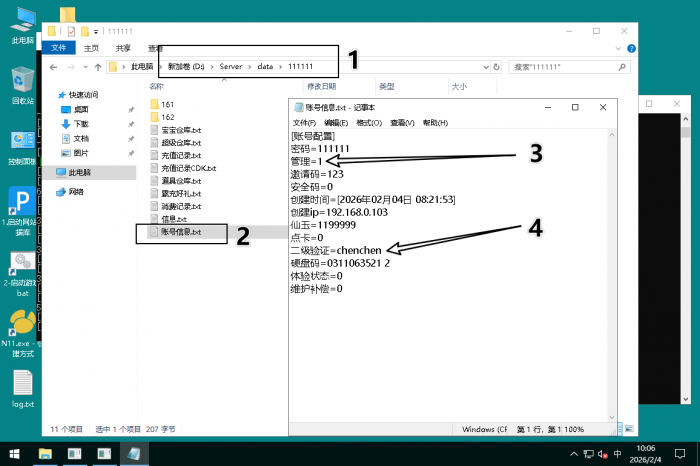Screen dimensions: 700x466
Task: Go forward with the Explorer forward arrow
Action: click(71, 67)
